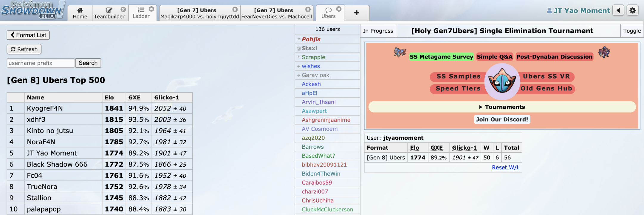Open a new room with the plus button
Image resolution: width=644 pixels, height=215 pixels.
pos(357,13)
